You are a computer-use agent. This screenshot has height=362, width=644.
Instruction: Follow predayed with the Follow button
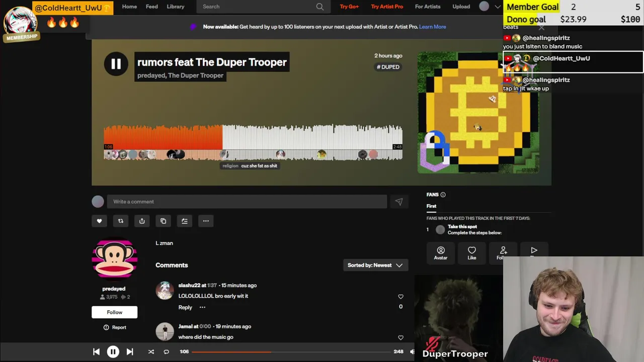[114, 312]
